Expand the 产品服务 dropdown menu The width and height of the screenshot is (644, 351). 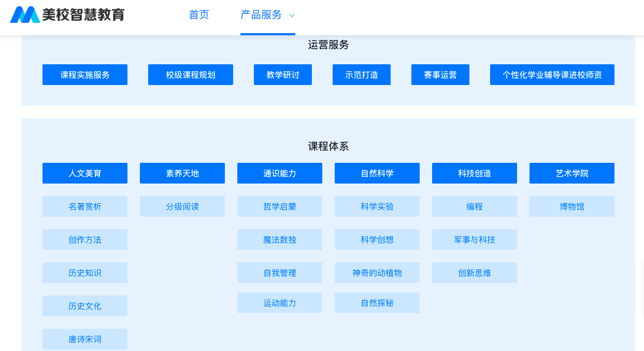pos(291,15)
